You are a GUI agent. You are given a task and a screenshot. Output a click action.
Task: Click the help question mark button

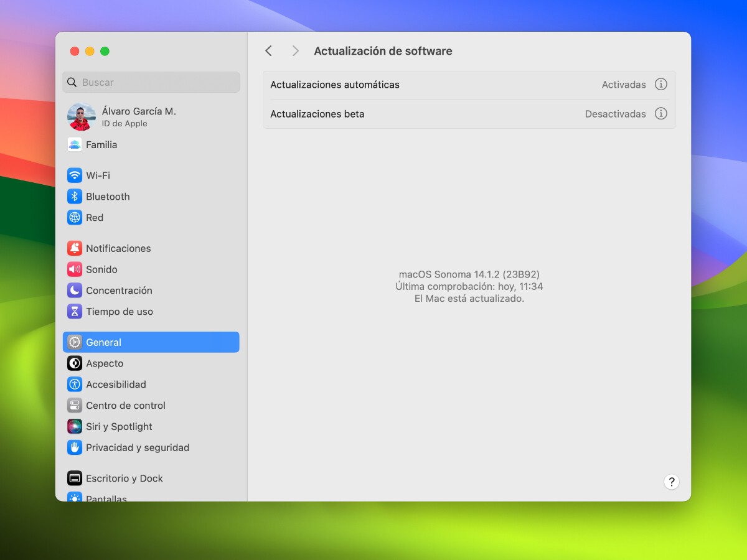[671, 482]
